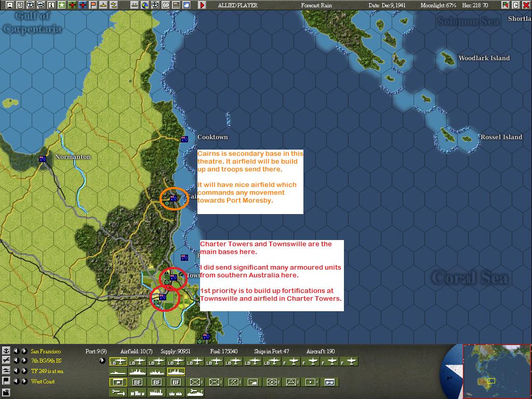This screenshot has height=399, width=532.
Task: Click the triangle-in-box unit icon
Action: click(291, 382)
